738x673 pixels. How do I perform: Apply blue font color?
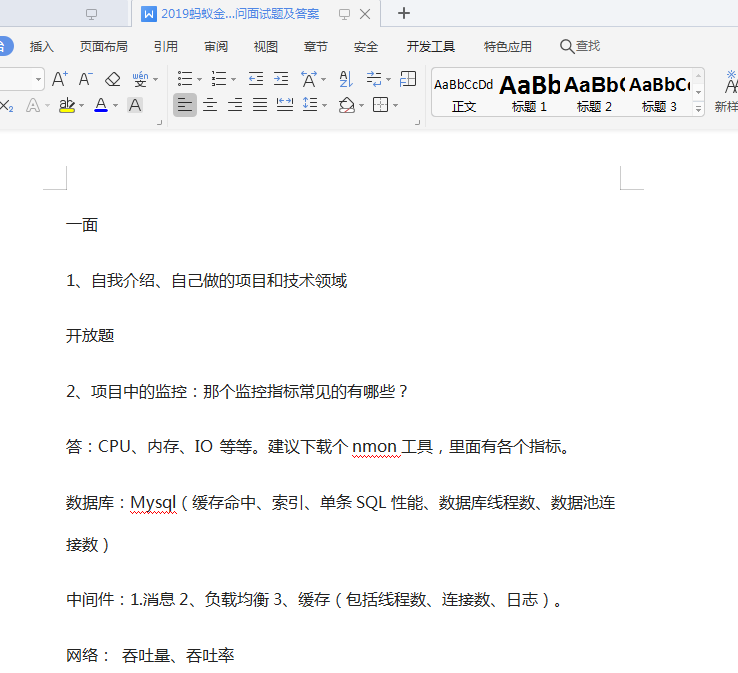(x=101, y=105)
